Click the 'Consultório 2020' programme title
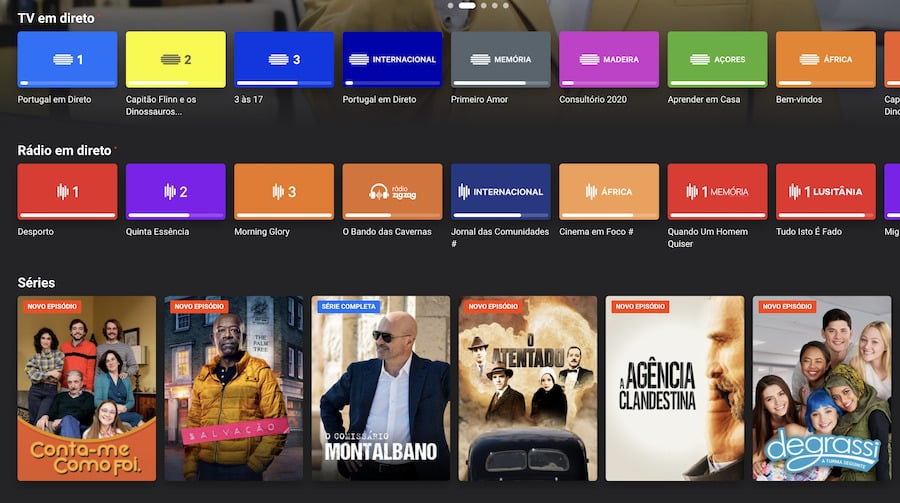Screen dimensions: 900x503 (x=593, y=99)
